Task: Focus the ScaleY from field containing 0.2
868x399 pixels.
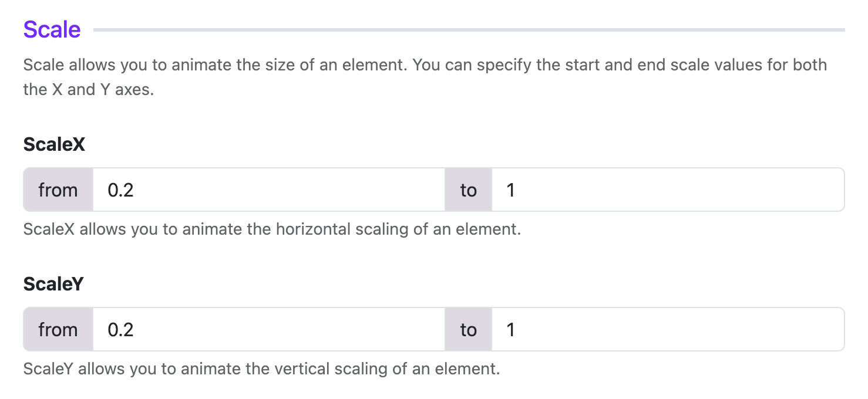Action: (268, 329)
